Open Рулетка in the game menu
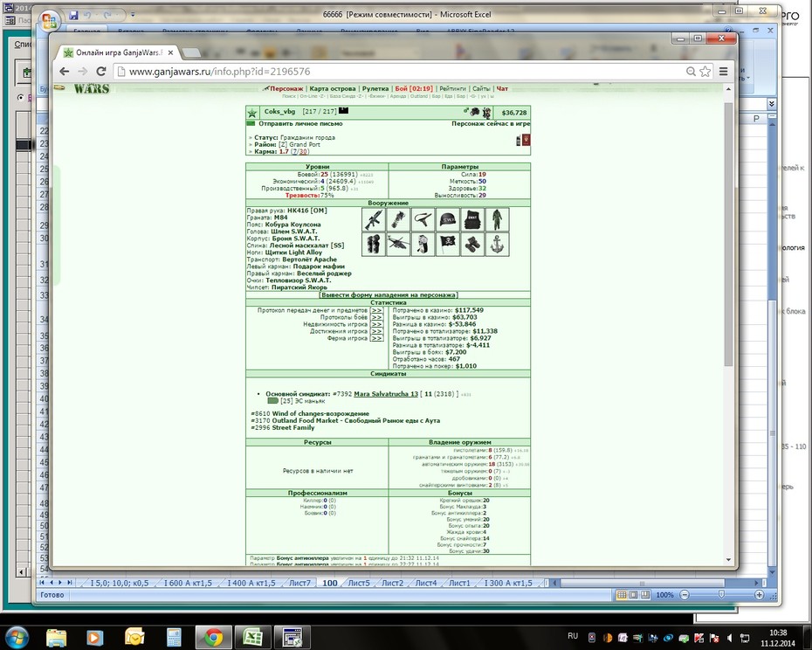Screen dimensions: 812x650 click(375, 88)
